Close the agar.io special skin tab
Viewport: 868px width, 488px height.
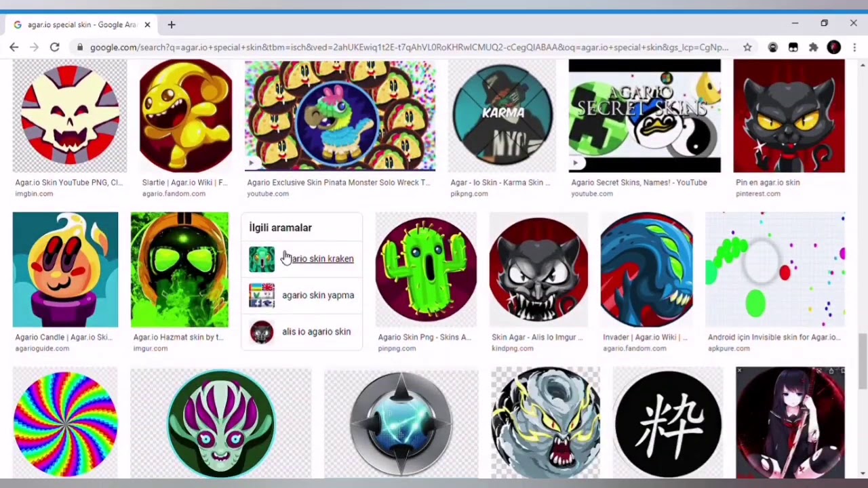point(147,24)
